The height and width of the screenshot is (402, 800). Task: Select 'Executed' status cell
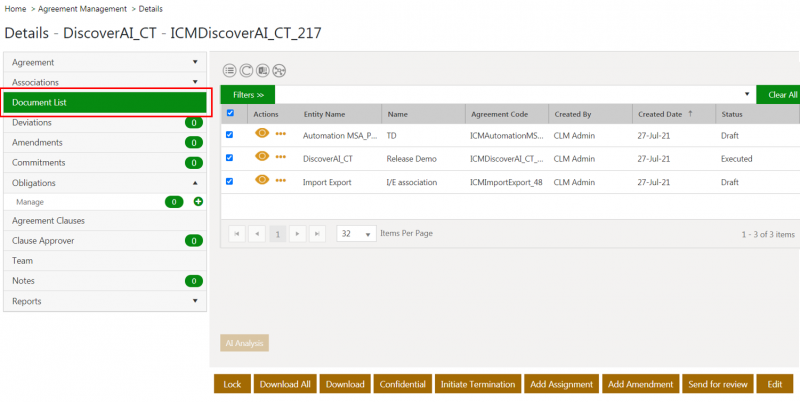click(x=737, y=159)
